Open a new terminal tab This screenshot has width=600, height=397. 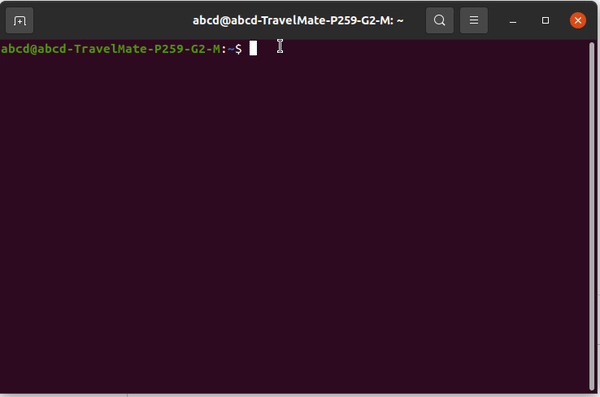(x=20, y=20)
